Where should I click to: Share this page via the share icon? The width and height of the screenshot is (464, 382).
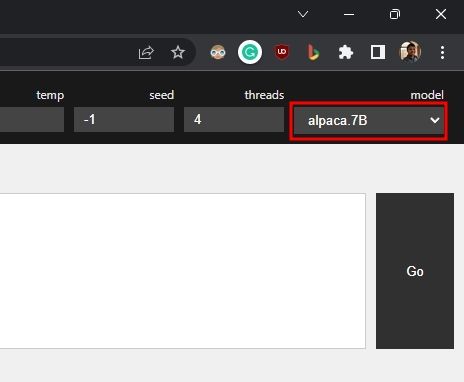pyautogui.click(x=146, y=52)
